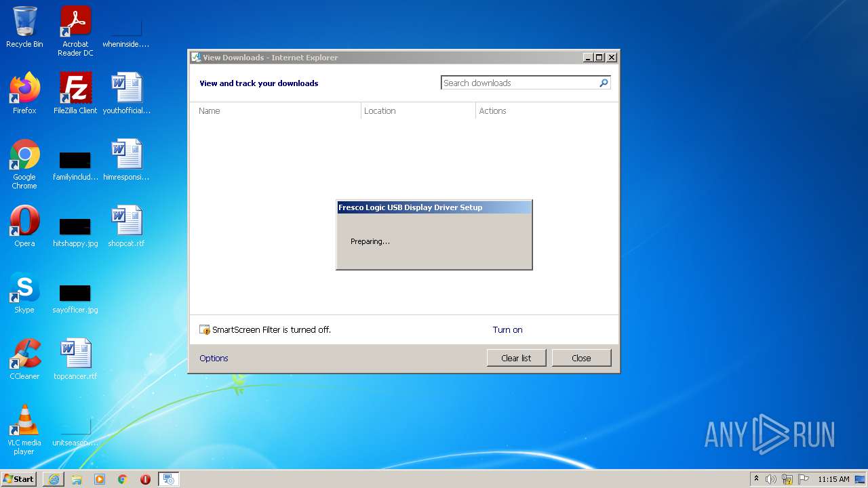Launch Opera desktop shortcut

coord(24,226)
